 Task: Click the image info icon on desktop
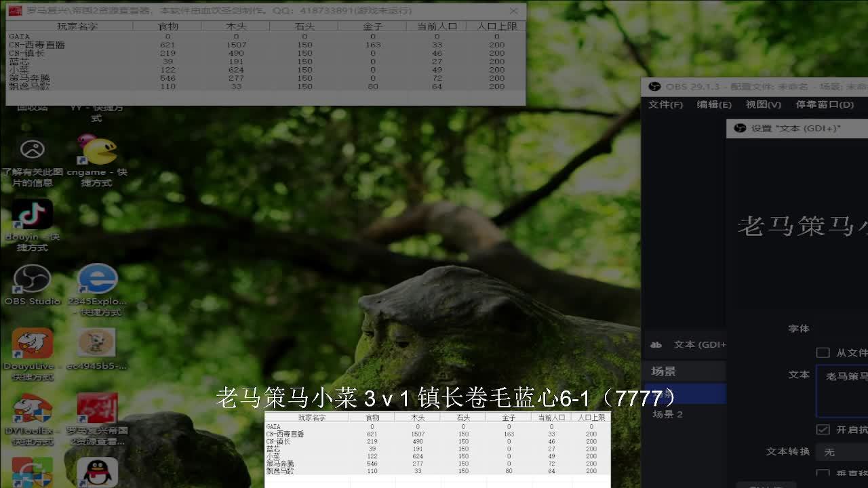32,150
